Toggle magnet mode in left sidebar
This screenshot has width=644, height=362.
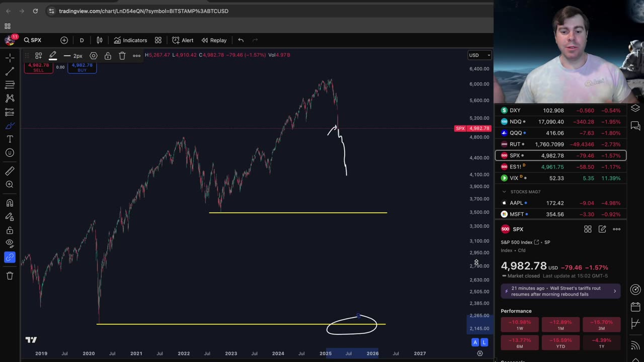click(x=10, y=203)
